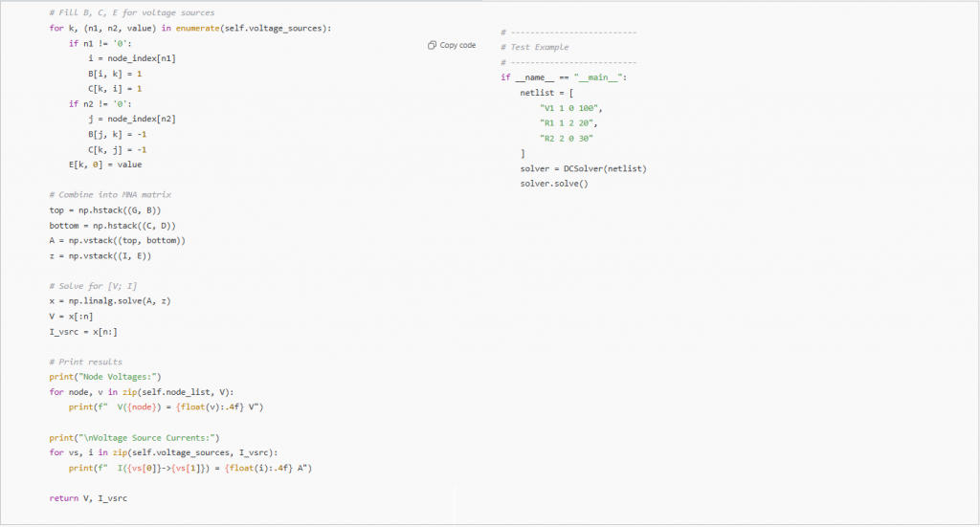Click the 'for k, (n1, n2, value)' loop line
980x527 pixels.
click(x=189, y=29)
